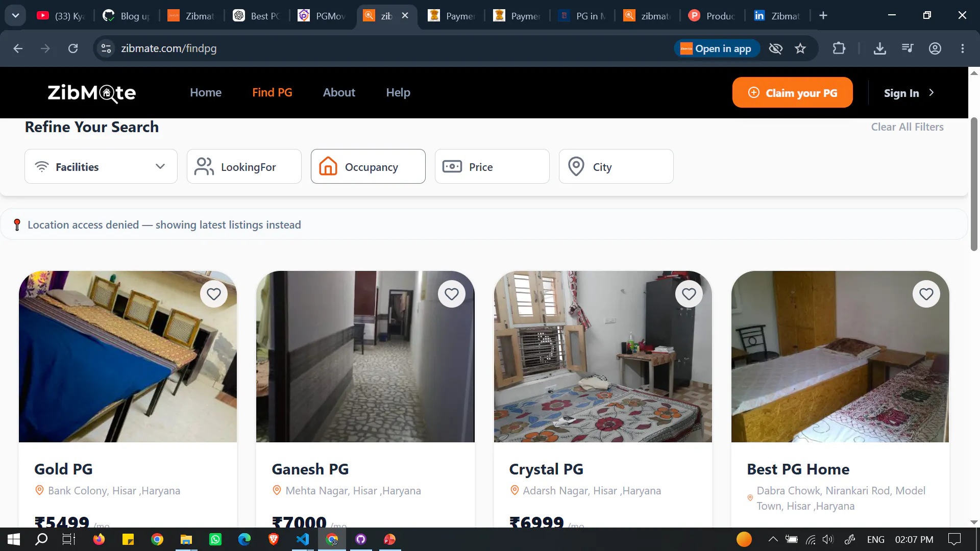
Task: Favorite the Ganesh PG listing heart icon
Action: pos(452,294)
